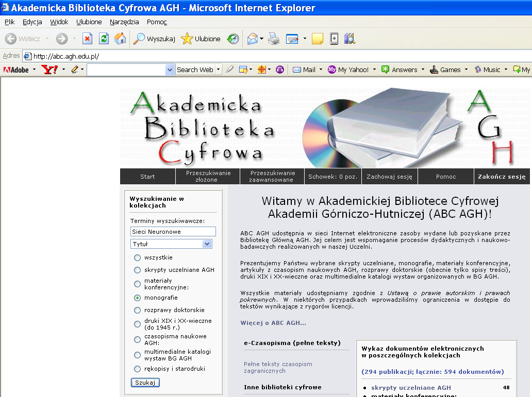Open Yahoo Music icon
This screenshot has width=532, height=397.
click(478, 70)
